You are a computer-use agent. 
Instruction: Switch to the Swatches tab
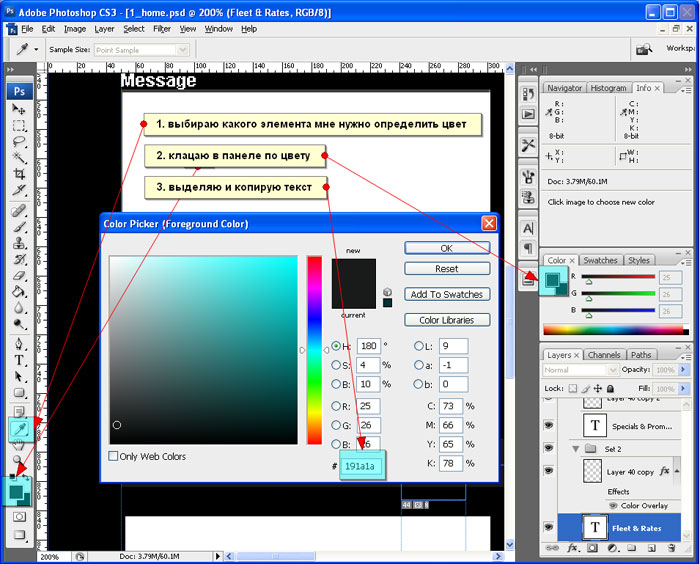point(600,260)
